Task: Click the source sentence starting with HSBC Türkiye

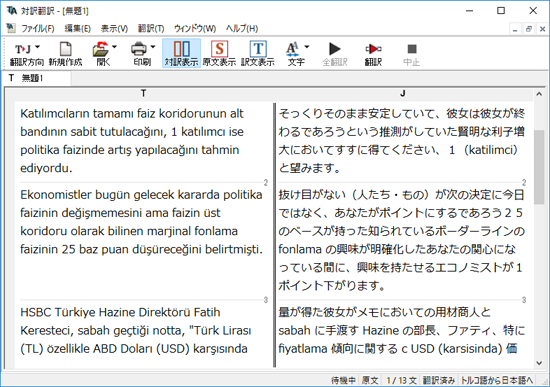Action: 136,330
